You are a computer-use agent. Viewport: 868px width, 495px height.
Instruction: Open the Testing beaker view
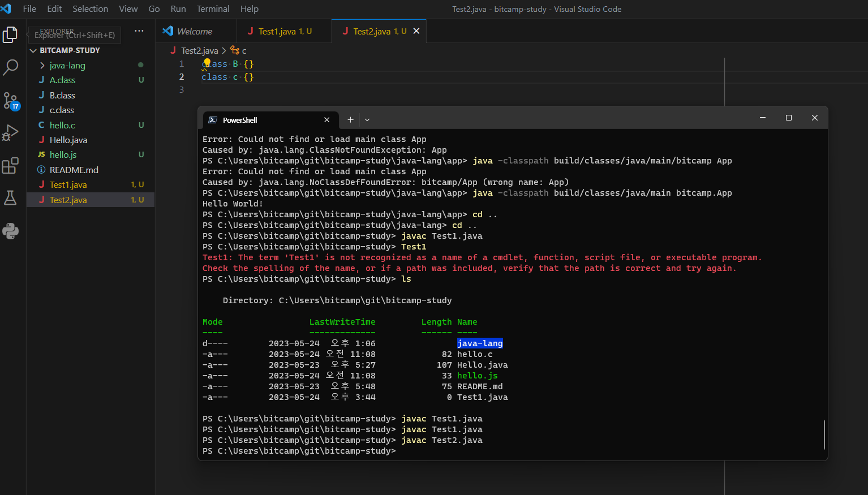coord(10,198)
